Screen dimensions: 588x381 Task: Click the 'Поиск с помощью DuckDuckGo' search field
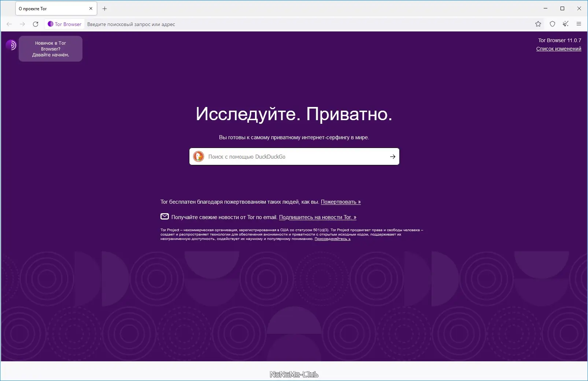coord(294,156)
